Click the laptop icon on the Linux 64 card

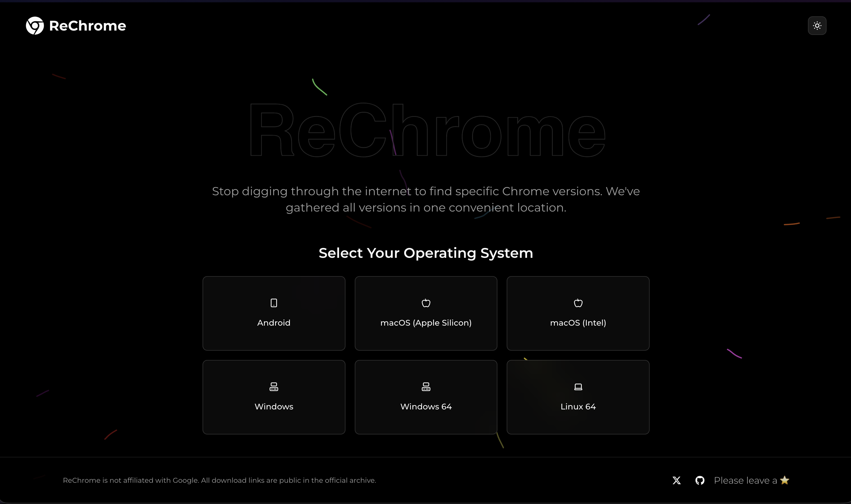(578, 386)
